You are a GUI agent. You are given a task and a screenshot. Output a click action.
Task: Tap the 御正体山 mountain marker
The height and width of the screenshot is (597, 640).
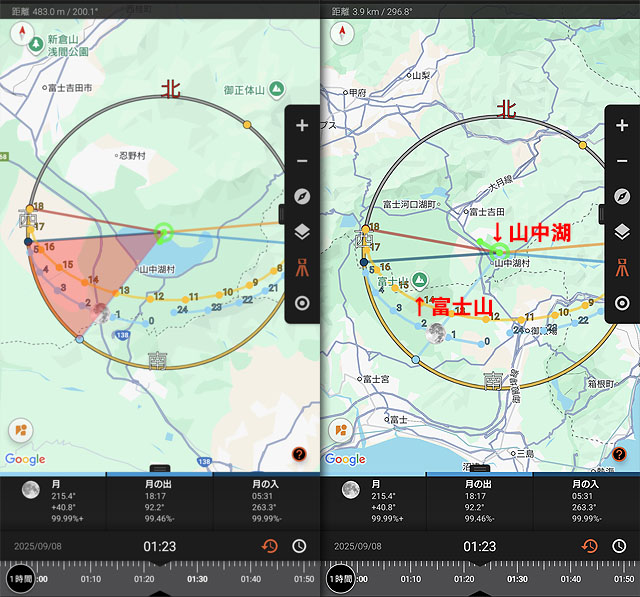[x=277, y=89]
